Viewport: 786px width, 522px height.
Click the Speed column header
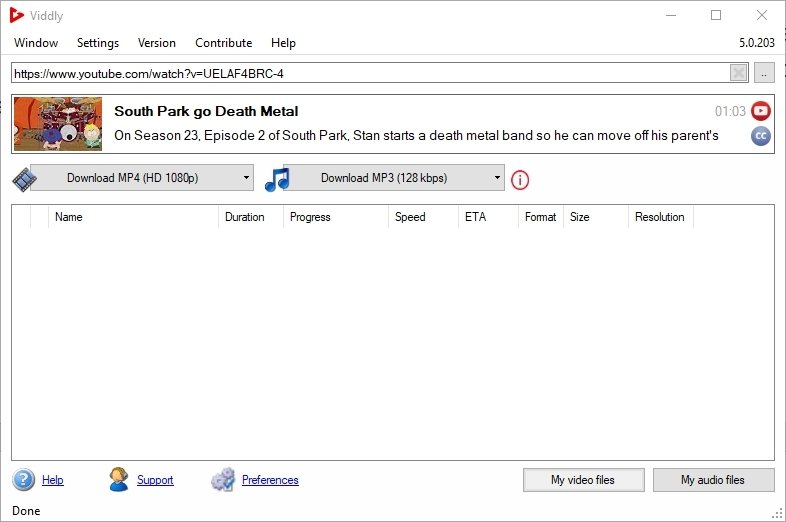[x=424, y=217]
